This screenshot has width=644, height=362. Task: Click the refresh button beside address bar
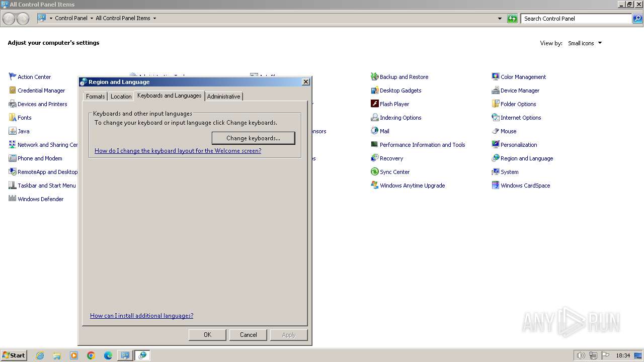coord(512,19)
